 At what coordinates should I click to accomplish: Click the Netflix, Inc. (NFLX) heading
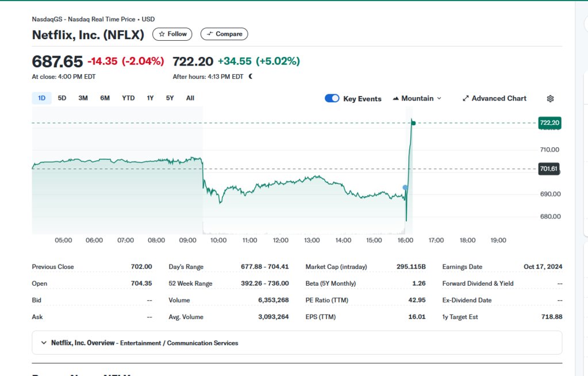[88, 35]
